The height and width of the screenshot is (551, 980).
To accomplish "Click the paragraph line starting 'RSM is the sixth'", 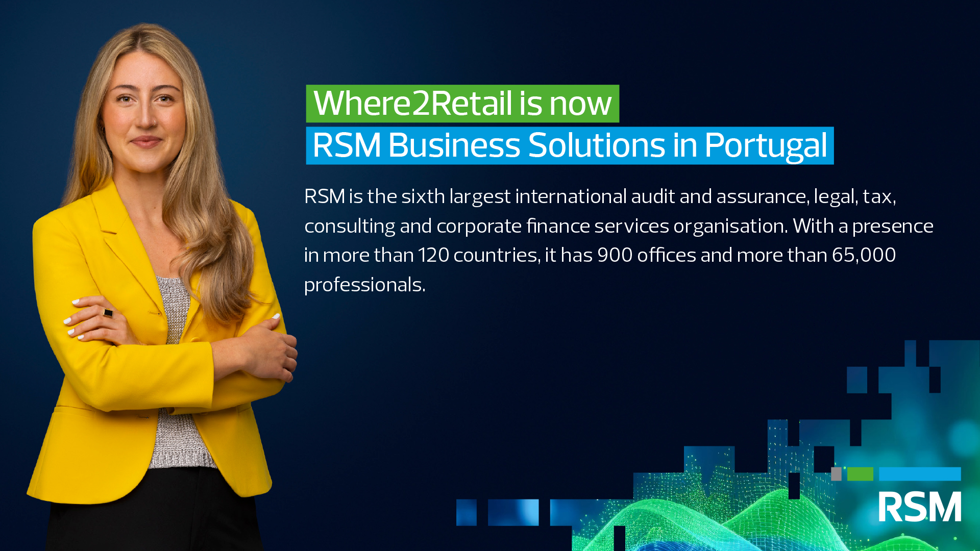I will [x=600, y=196].
